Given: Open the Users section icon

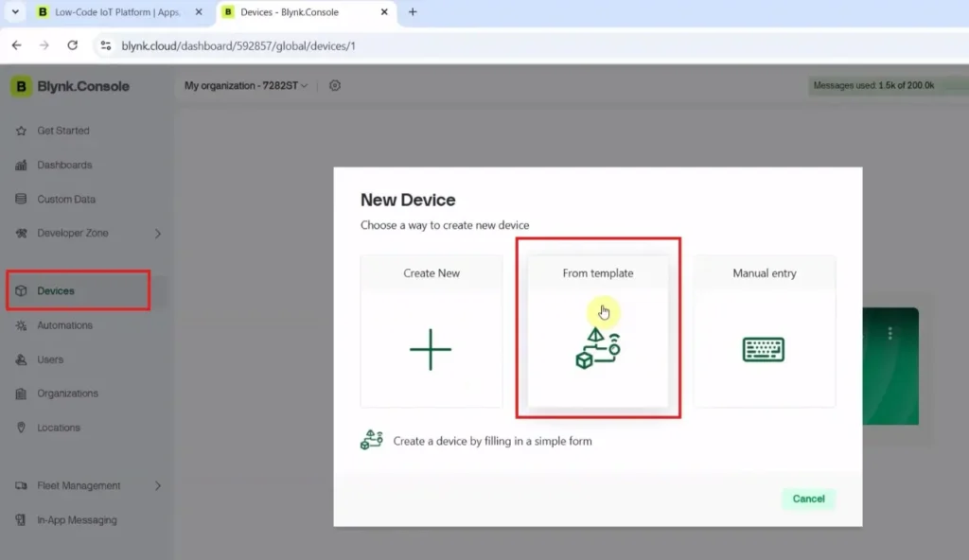Looking at the screenshot, I should tap(22, 359).
